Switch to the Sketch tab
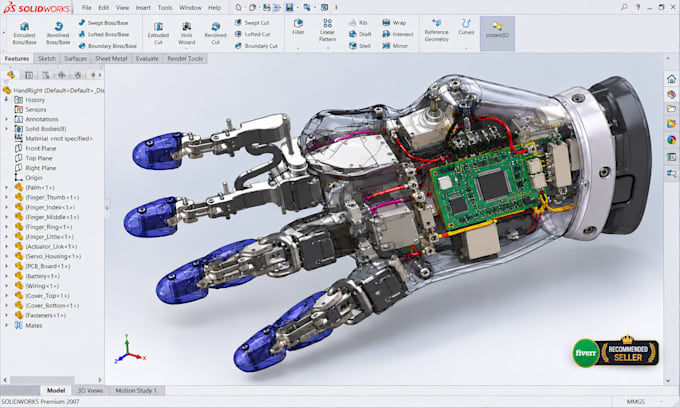This screenshot has width=680, height=408. pos(46,59)
